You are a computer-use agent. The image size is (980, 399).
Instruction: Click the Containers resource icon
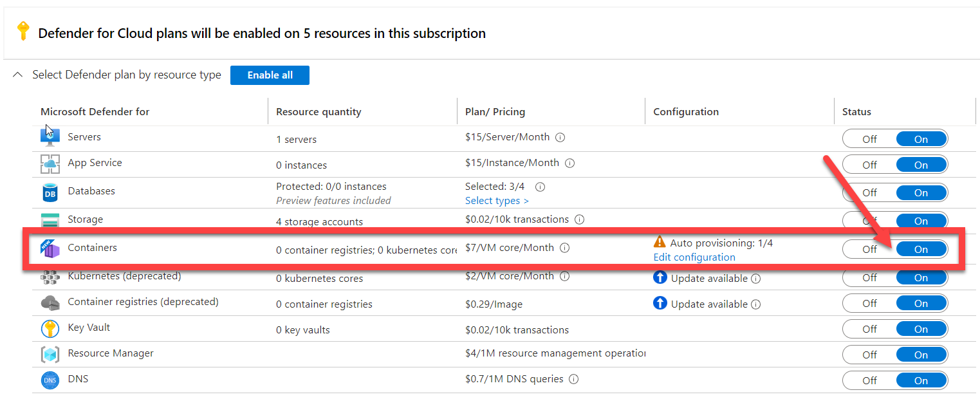tap(50, 248)
